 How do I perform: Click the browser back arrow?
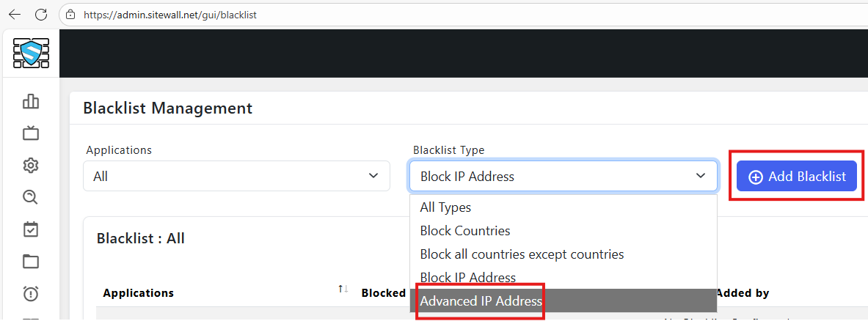click(15, 14)
